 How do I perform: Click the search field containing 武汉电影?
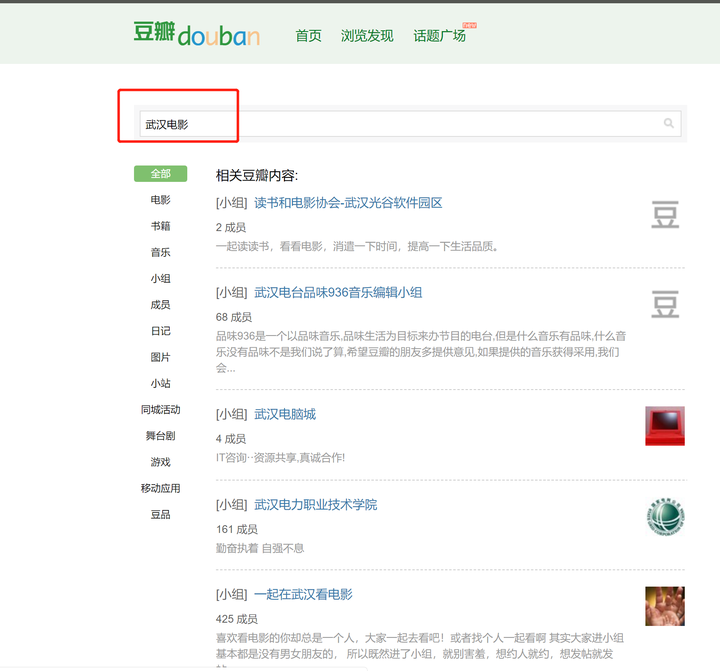410,124
